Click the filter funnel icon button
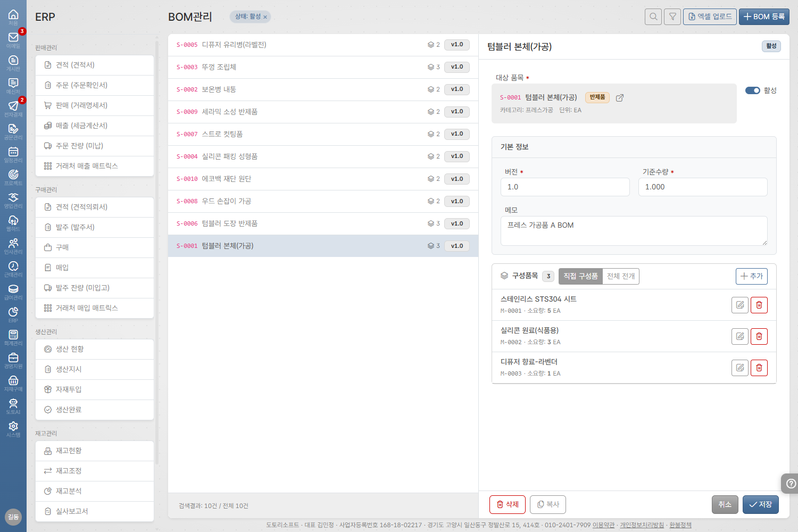The height and width of the screenshot is (532, 798). pyautogui.click(x=672, y=16)
